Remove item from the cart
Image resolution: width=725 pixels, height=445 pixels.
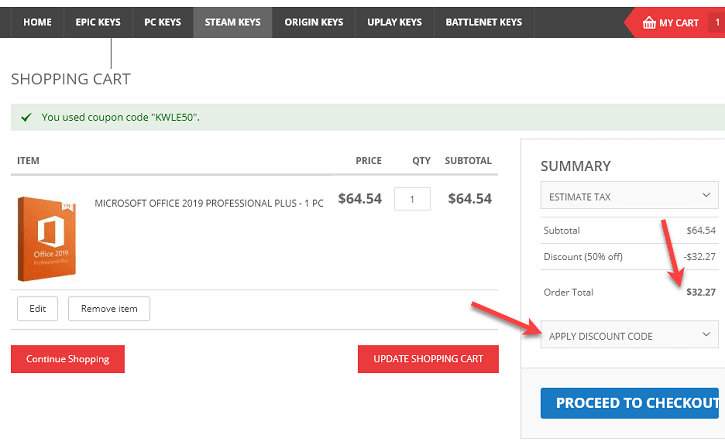point(109,309)
